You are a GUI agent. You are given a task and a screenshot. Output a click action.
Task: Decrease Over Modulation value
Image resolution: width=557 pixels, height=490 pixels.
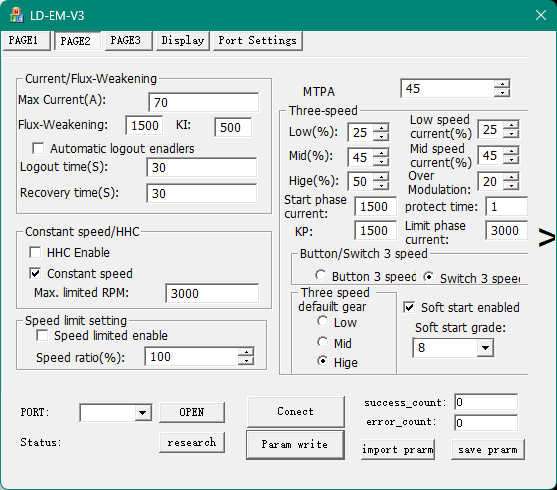(x=511, y=185)
